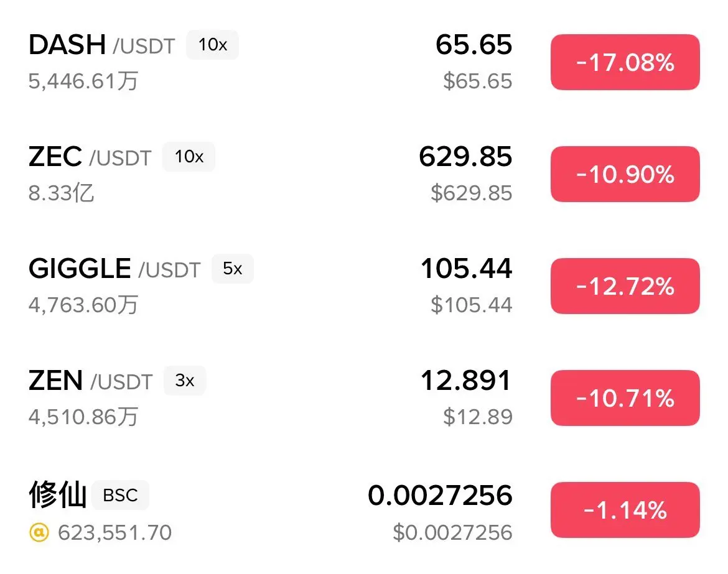Open the DASH /USDT trading pair

click(101, 45)
